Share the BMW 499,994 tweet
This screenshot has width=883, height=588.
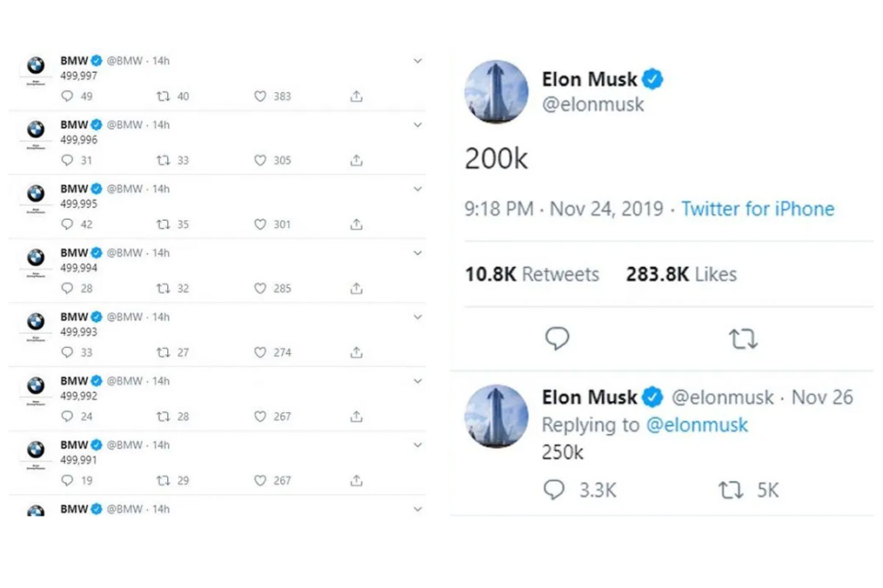356,289
